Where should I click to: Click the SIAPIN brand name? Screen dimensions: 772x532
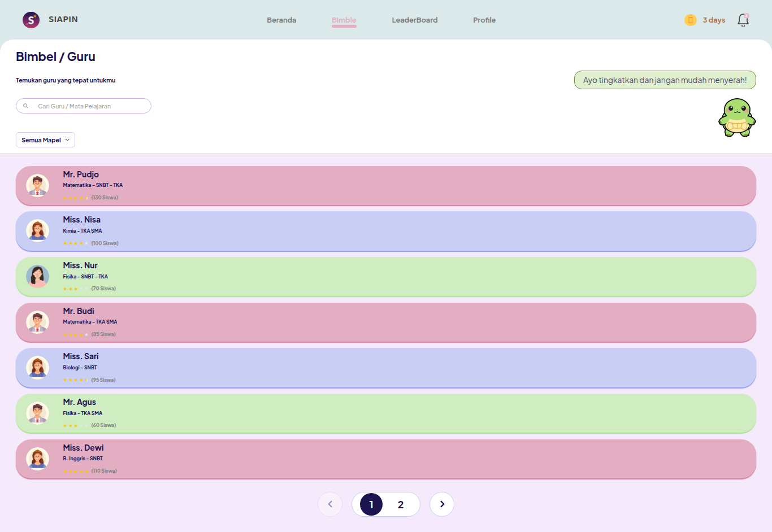(63, 19)
